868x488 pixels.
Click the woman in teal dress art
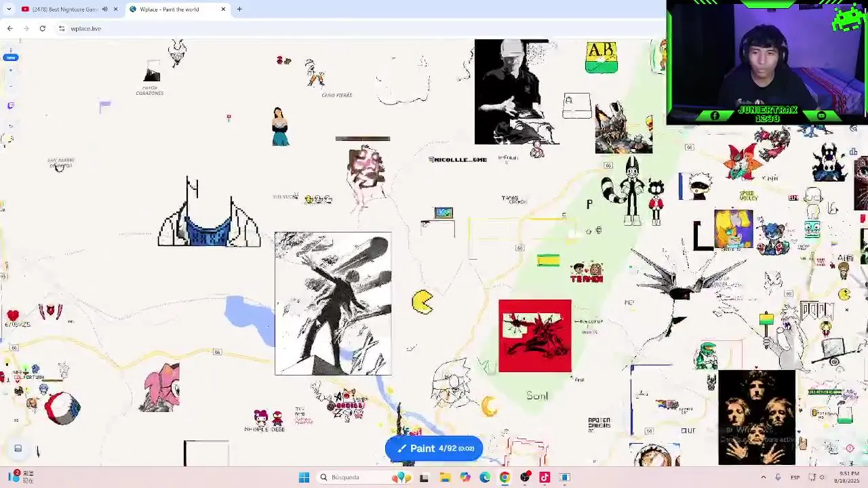280,127
